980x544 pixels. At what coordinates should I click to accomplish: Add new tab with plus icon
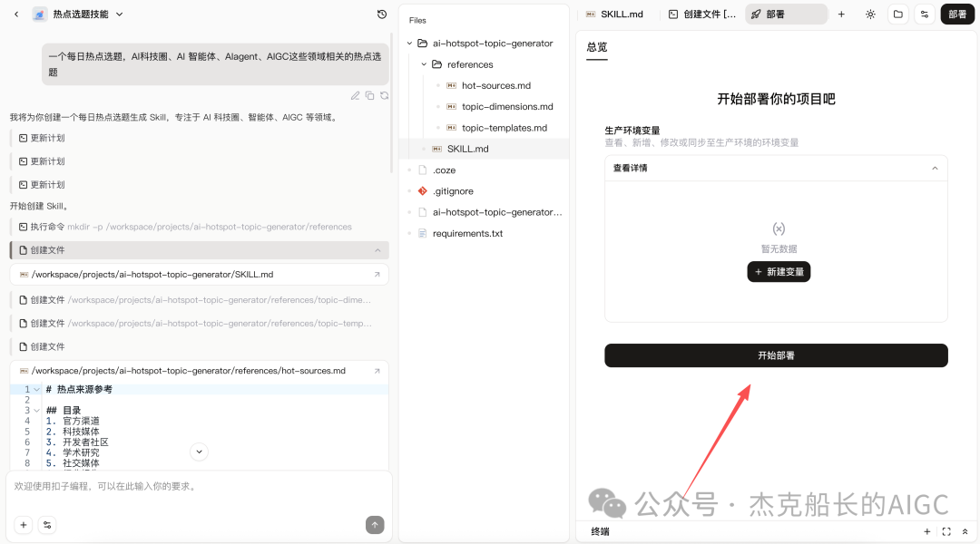click(x=841, y=14)
